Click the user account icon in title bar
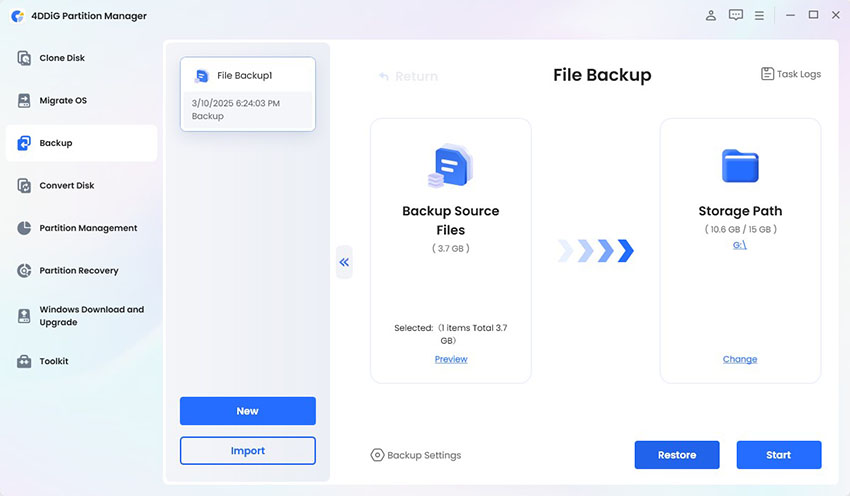The image size is (850, 496). [711, 15]
